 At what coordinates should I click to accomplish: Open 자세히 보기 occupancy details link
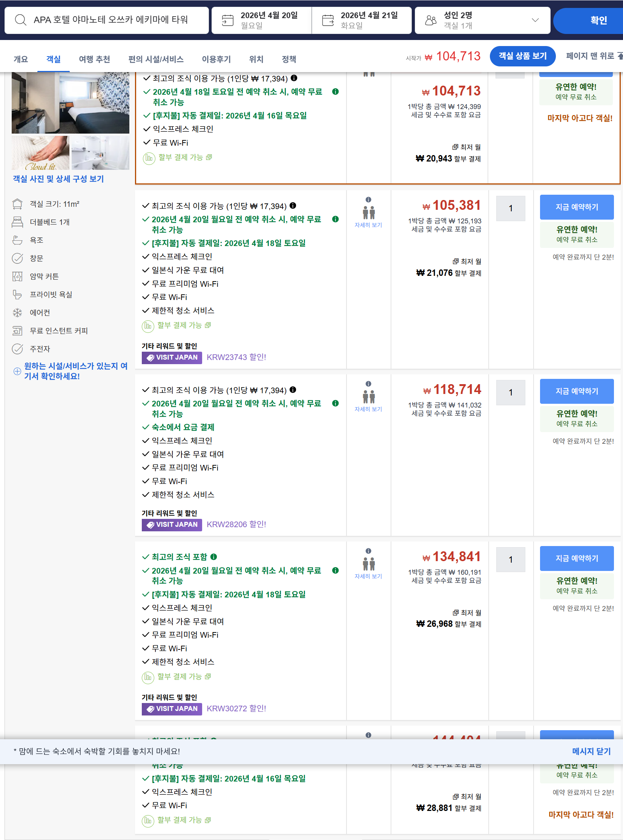coord(368,224)
